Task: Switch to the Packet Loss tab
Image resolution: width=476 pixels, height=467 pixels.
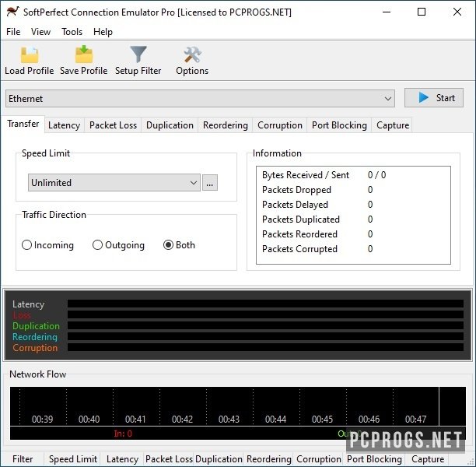Action: 113,125
